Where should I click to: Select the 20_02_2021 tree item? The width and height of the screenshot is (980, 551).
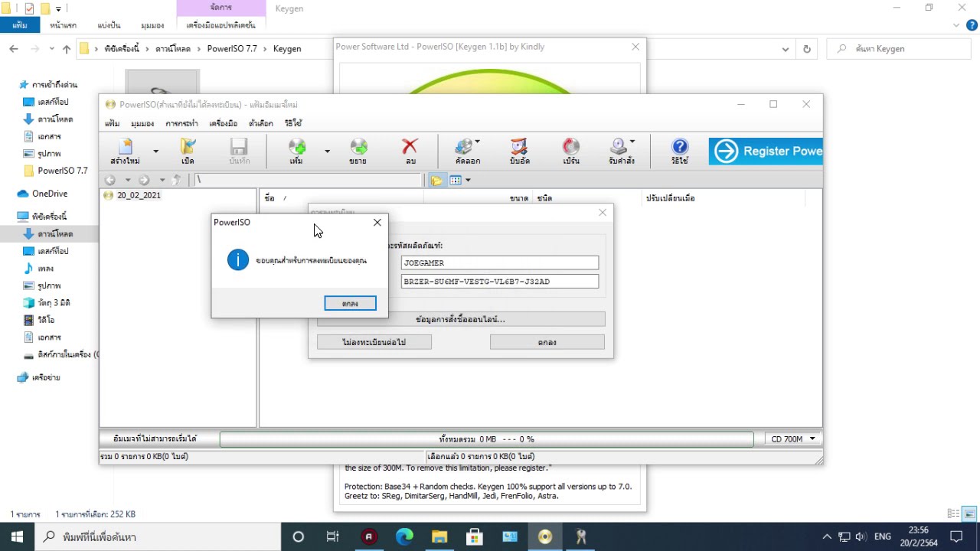[x=139, y=195]
